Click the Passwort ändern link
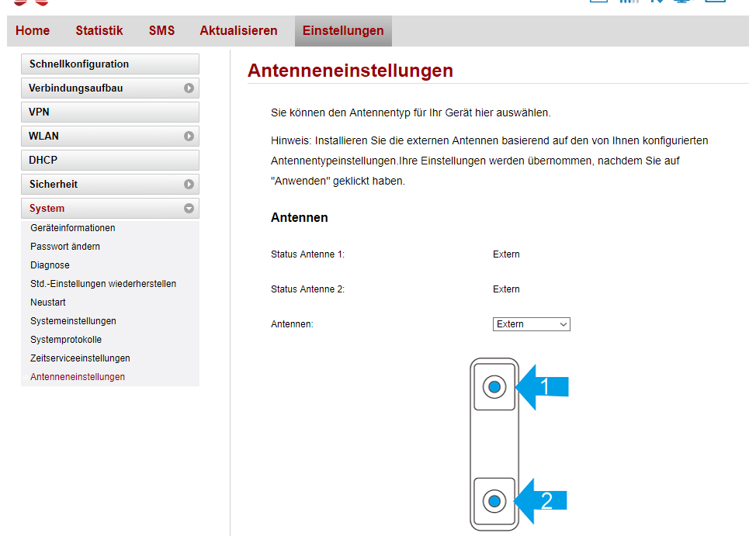The image size is (756, 536). 65,247
